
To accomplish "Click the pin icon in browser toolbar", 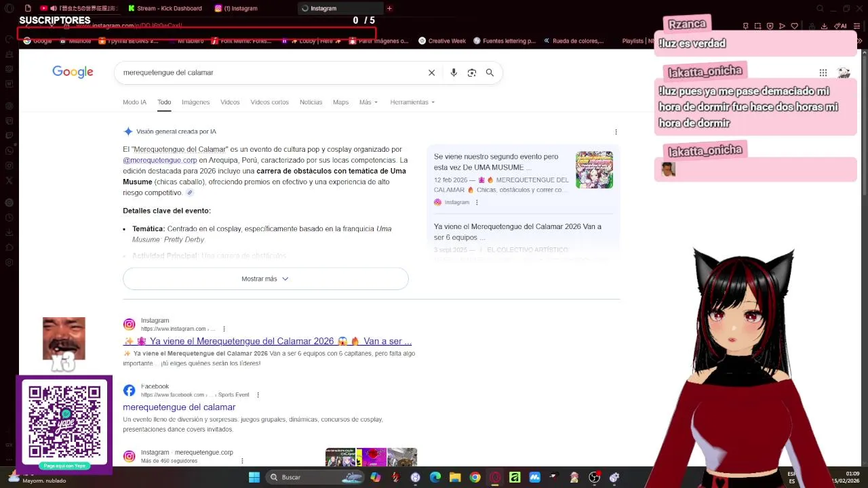I will (x=745, y=26).
